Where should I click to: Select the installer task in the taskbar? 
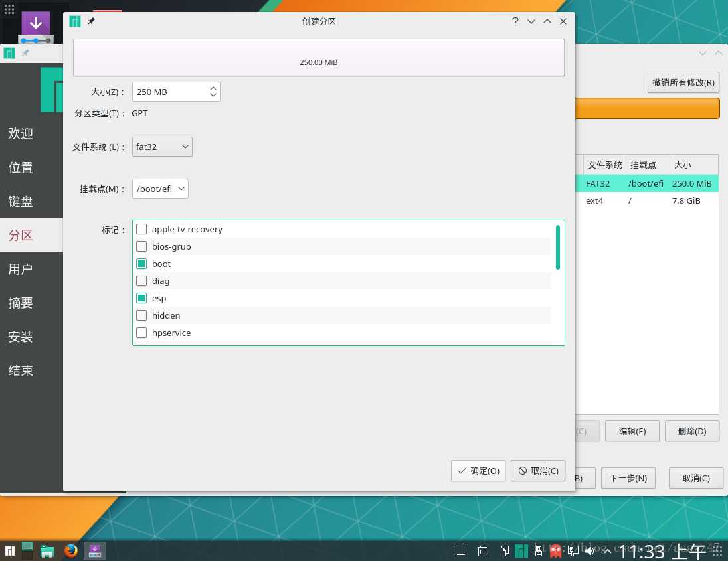pyautogui.click(x=95, y=551)
